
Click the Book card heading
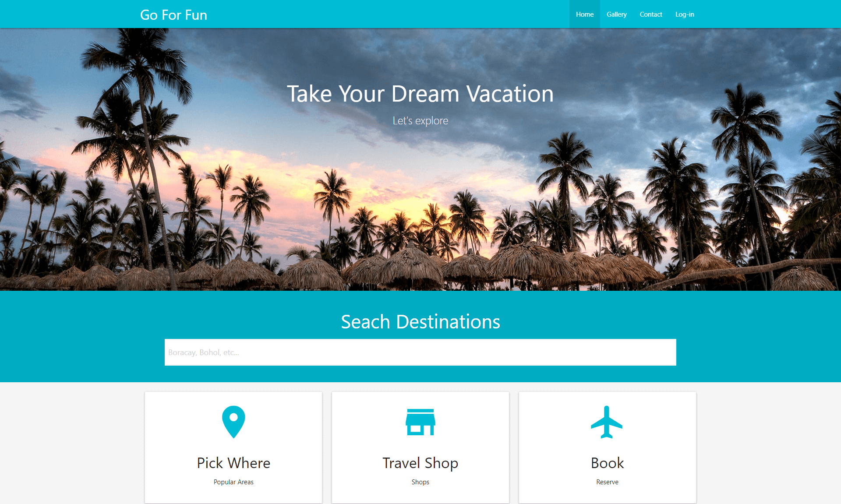pos(607,463)
